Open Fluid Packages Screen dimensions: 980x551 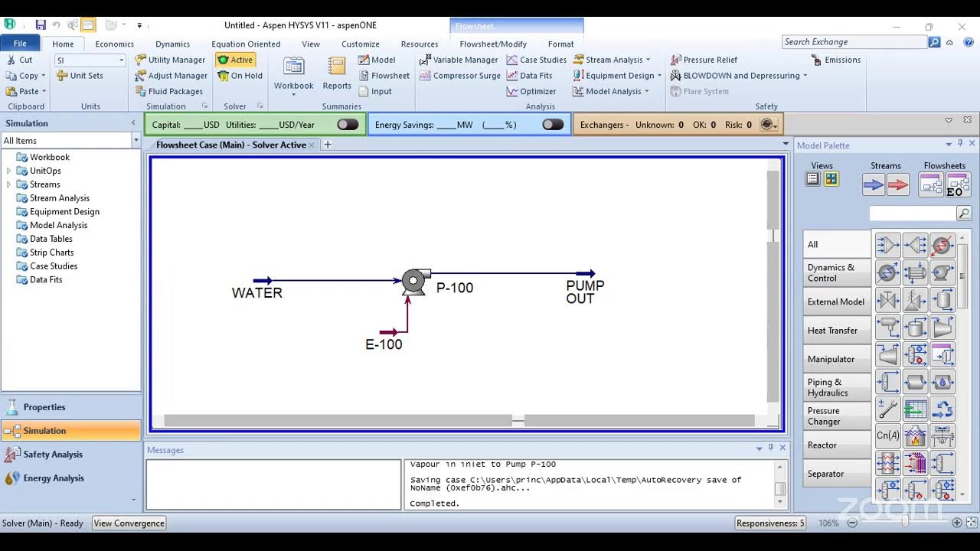168,91
